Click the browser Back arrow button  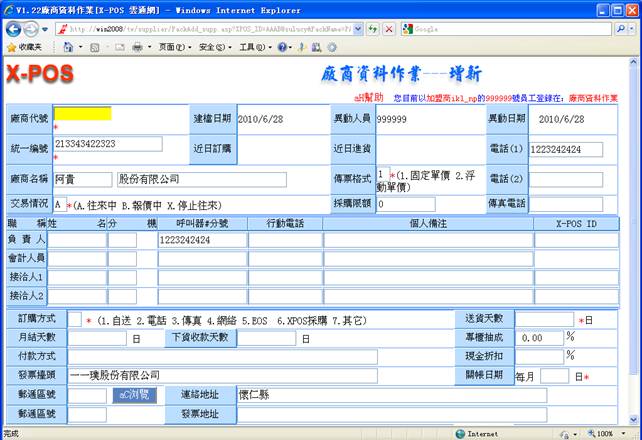coord(14,29)
